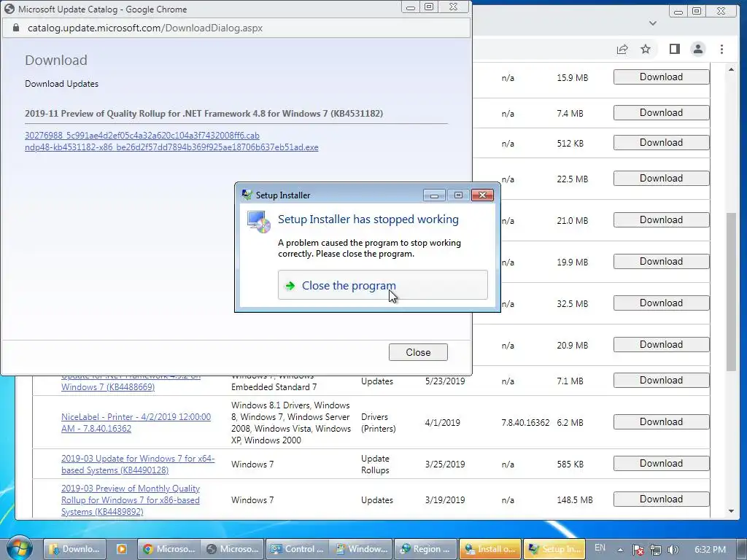
Task: Click Download for the 22.5 MB row
Action: coord(661,179)
